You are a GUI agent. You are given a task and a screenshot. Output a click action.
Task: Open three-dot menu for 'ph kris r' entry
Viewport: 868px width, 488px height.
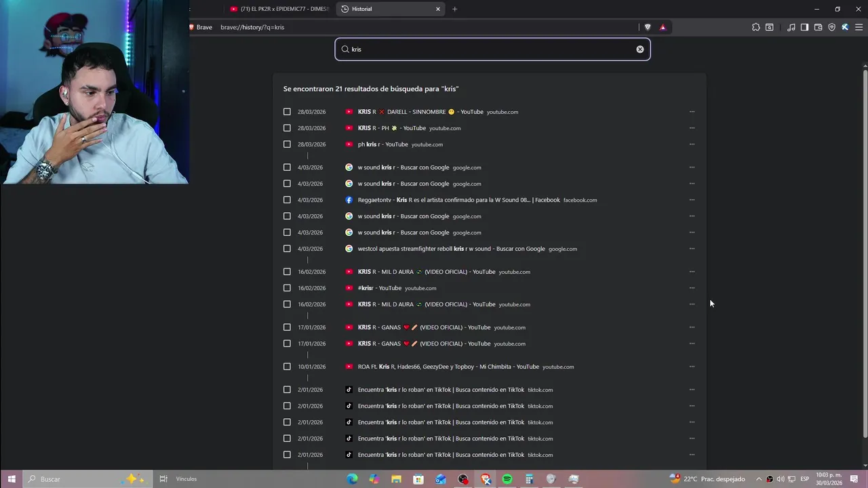[x=692, y=144]
